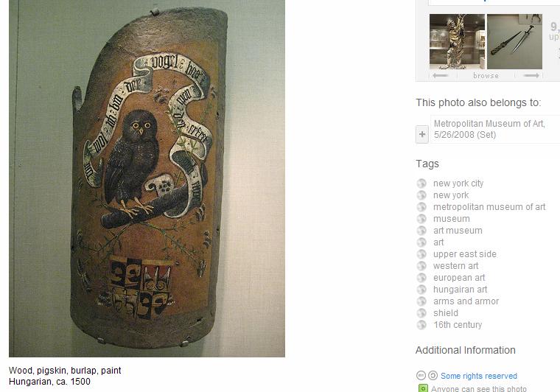Select the 'hungairan art' tag

click(x=460, y=289)
